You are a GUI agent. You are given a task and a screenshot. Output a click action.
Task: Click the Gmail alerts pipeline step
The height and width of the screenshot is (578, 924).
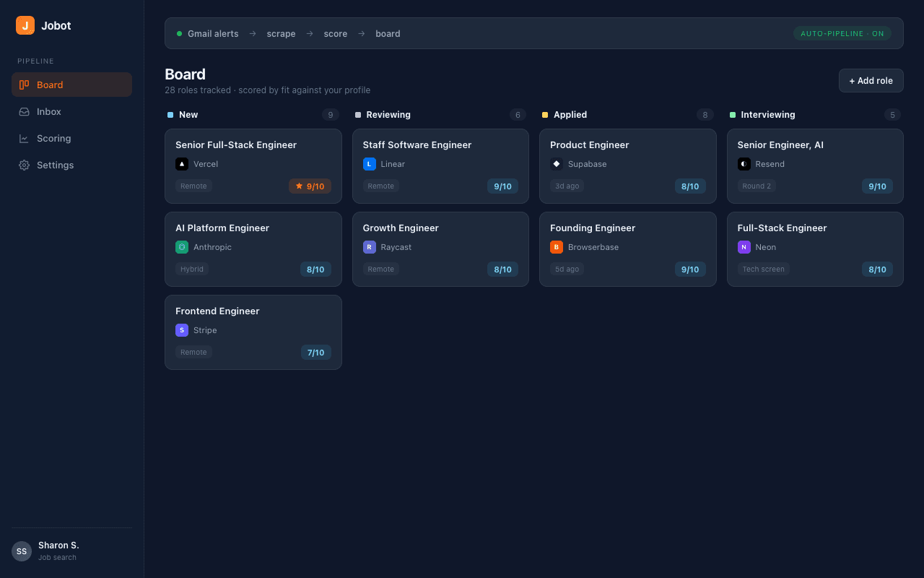coord(213,34)
